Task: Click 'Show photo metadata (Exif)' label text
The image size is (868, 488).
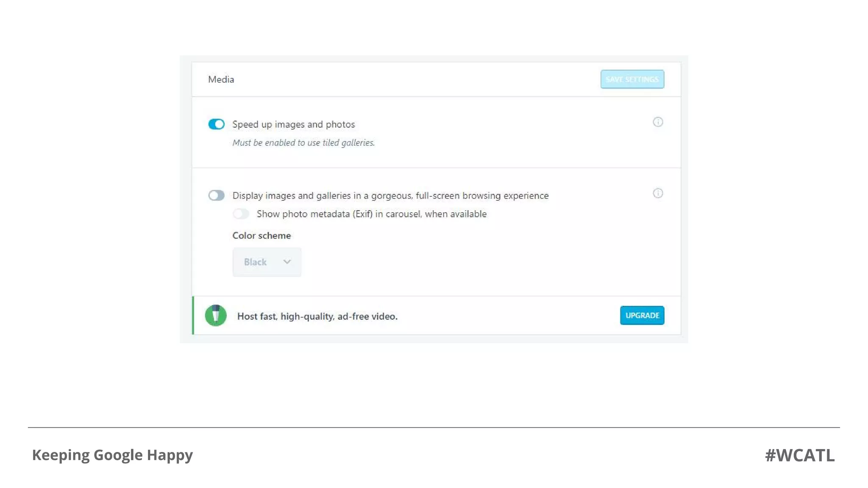Action: click(x=371, y=214)
